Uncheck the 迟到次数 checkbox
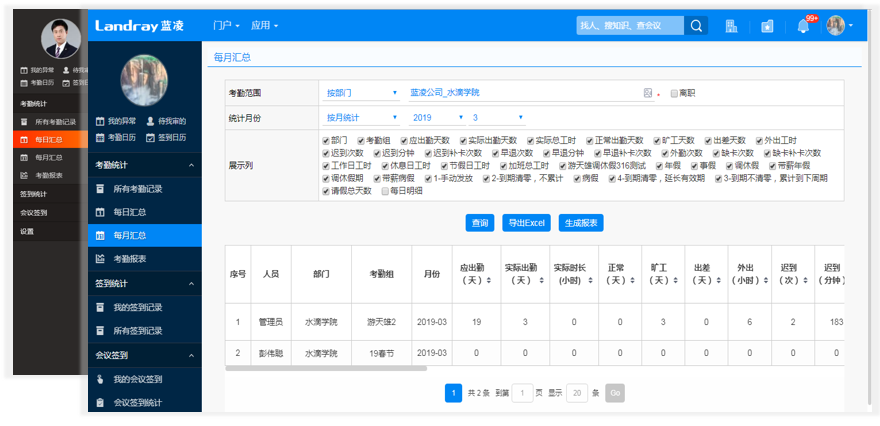 pyautogui.click(x=326, y=153)
